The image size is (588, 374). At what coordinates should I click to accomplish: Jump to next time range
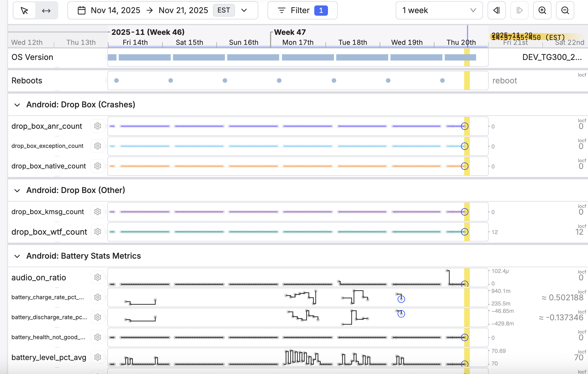coord(519,11)
